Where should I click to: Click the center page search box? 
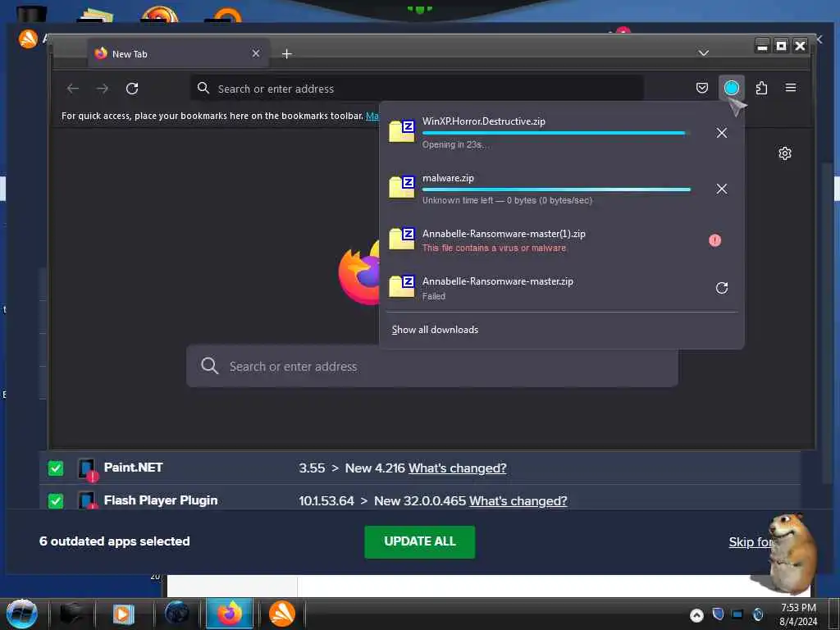[x=431, y=367]
